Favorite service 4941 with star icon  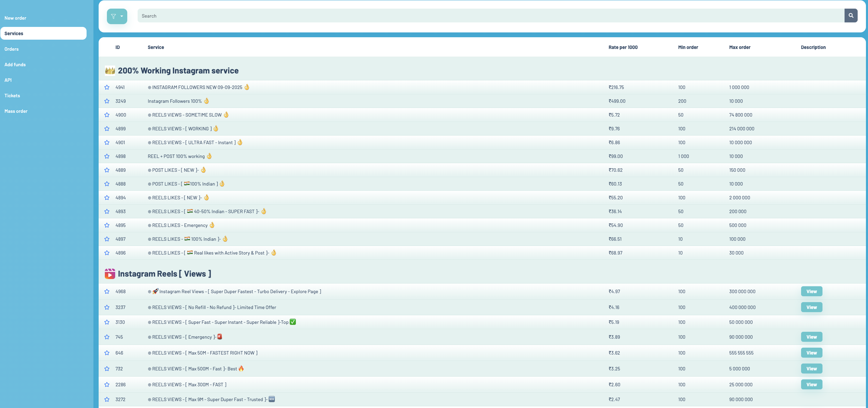coord(107,87)
